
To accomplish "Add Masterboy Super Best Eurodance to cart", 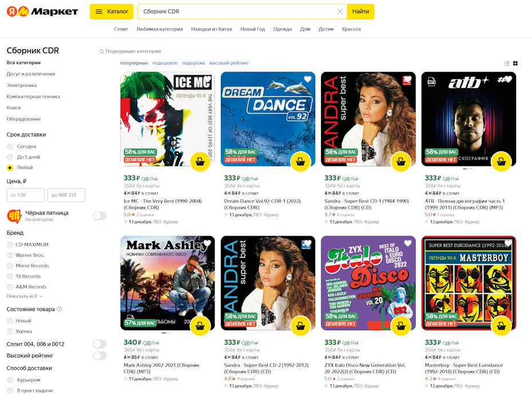I will tap(501, 326).
